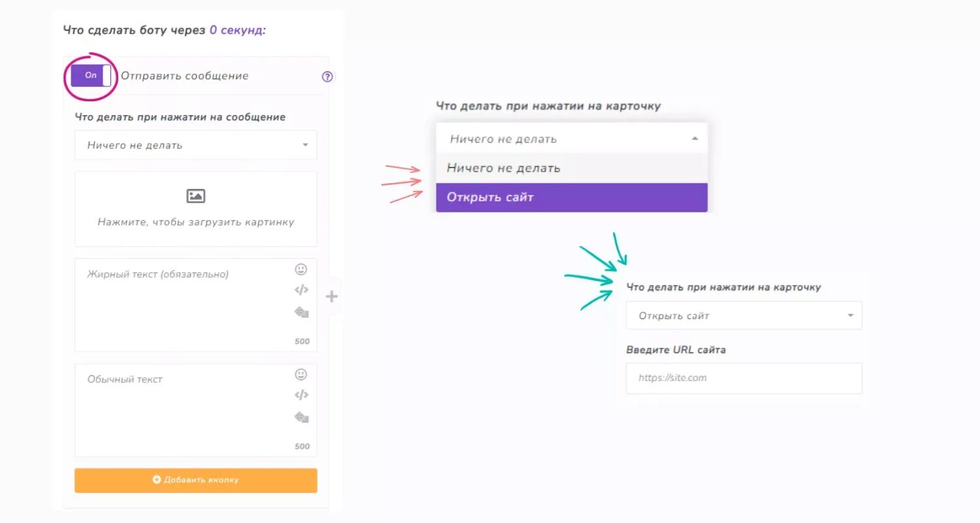Collapse the open card 'Ничего не делать' dropdown

[x=572, y=139]
